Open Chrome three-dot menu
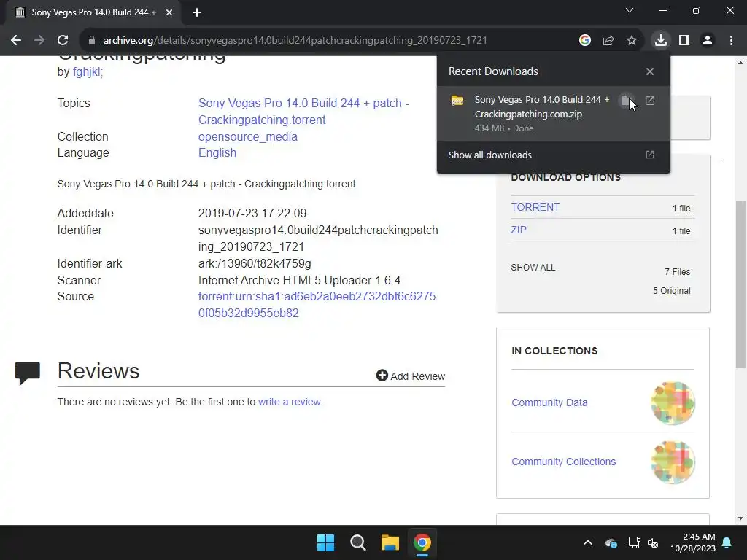 point(731,41)
